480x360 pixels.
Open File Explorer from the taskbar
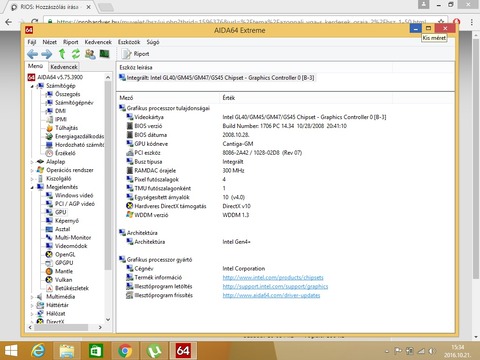click(x=67, y=351)
